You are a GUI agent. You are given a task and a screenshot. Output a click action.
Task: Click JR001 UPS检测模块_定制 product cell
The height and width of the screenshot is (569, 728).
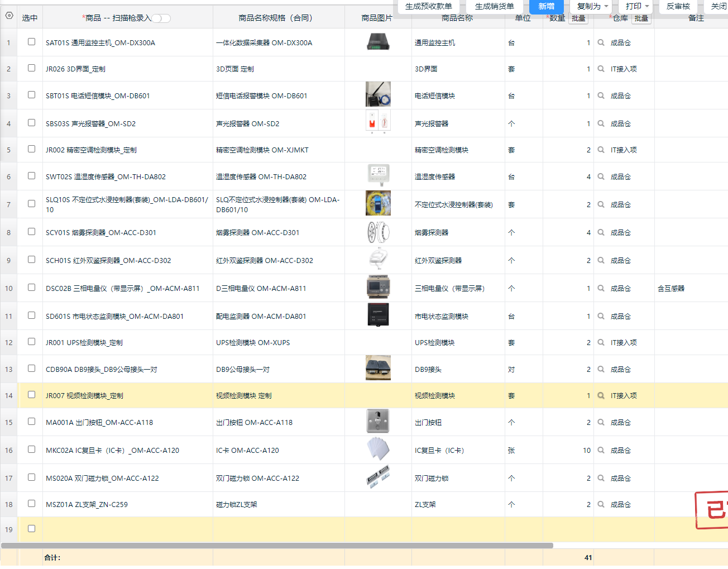click(128, 342)
